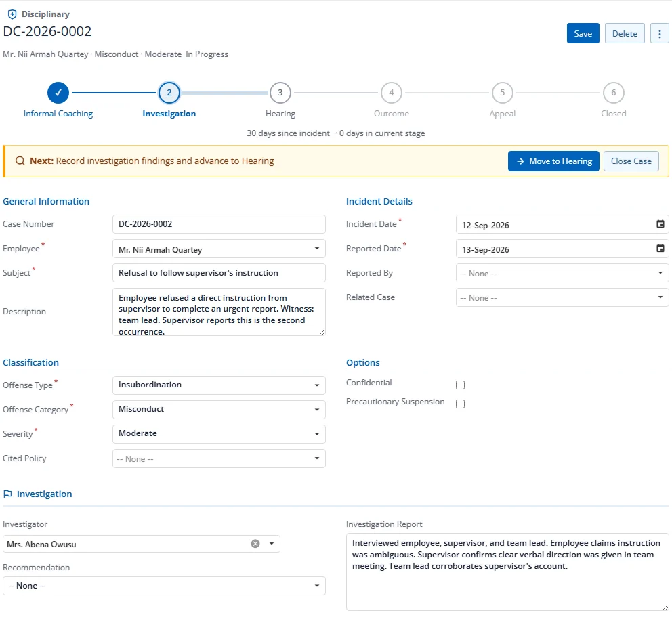Select the completed Informal Coaching step circle
The height and width of the screenshot is (619, 672).
point(58,93)
